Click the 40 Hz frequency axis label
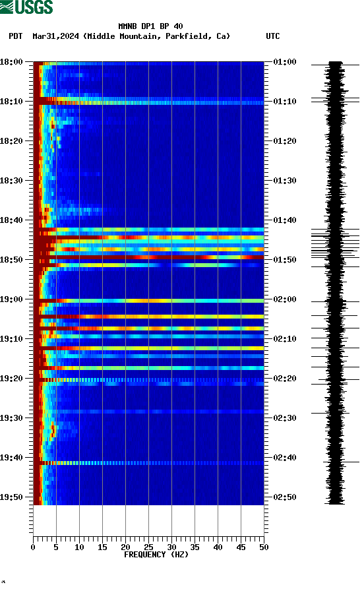Viewport: 364px width, 589px height. tap(218, 547)
